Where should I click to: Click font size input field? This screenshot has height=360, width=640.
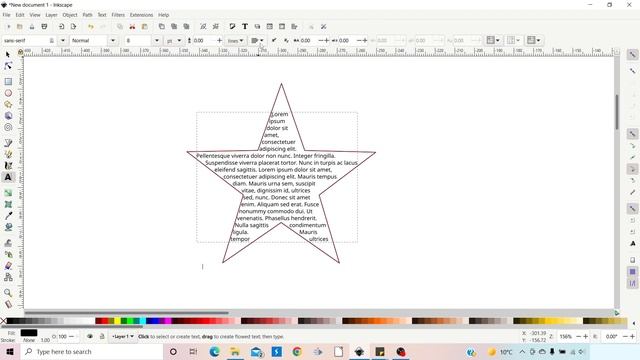point(138,40)
